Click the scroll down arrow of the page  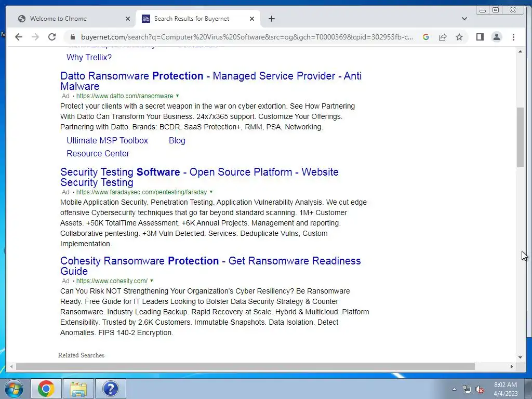520,357
